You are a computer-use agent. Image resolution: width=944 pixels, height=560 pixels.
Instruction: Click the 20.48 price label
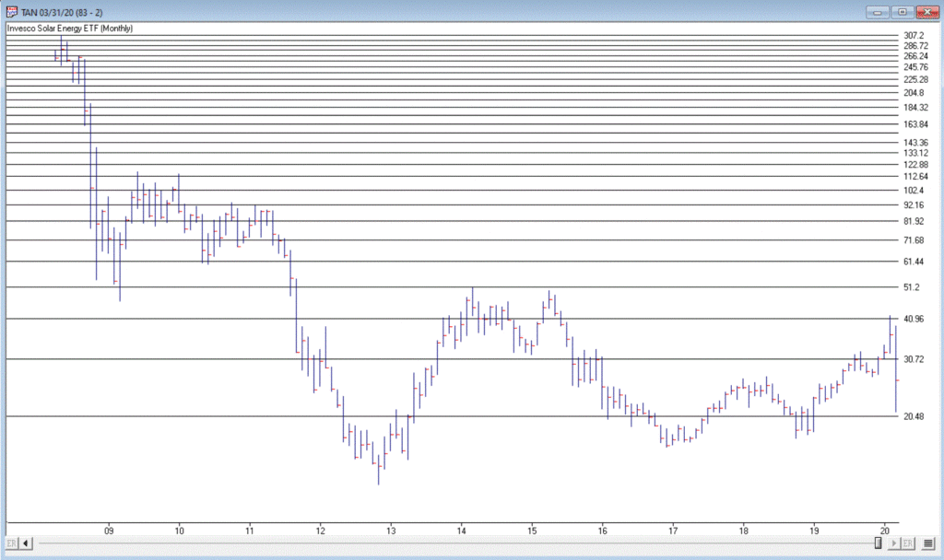914,416
